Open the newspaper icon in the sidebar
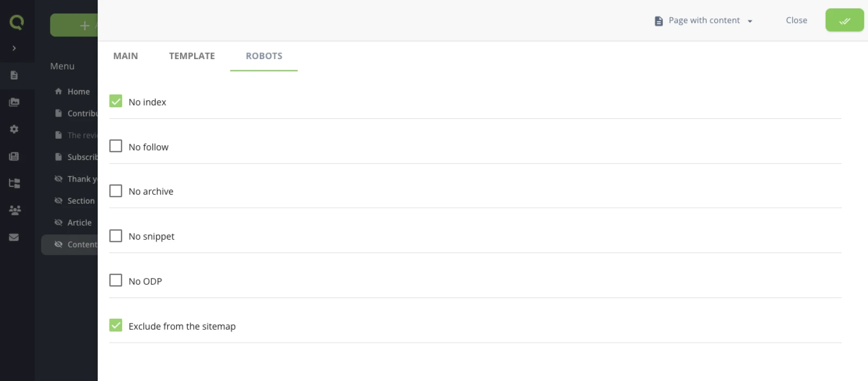 14,156
